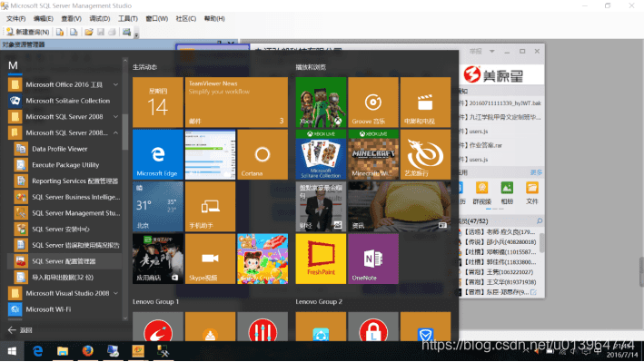644x362 pixels.
Task: Click the 更多 link in chat window
Action: click(536, 172)
